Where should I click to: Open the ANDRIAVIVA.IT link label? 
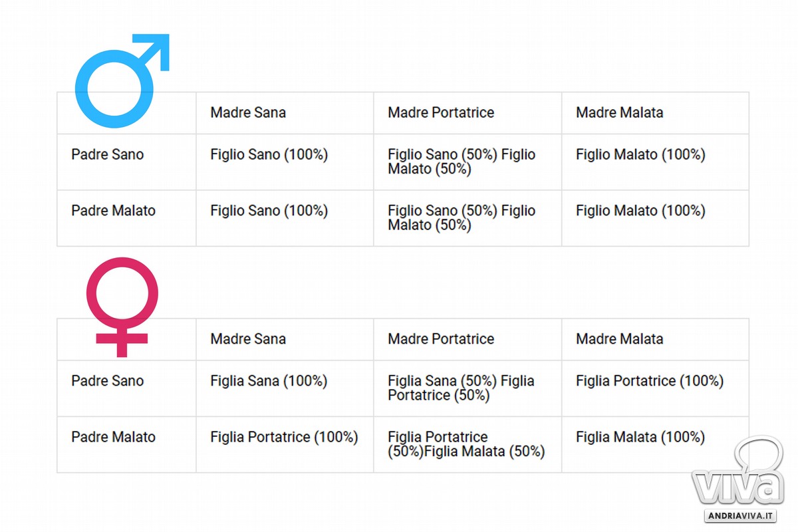click(741, 516)
